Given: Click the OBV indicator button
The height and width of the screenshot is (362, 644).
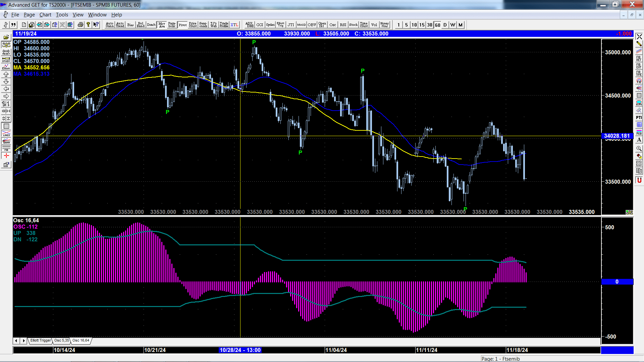Looking at the screenshot, I should coord(312,25).
